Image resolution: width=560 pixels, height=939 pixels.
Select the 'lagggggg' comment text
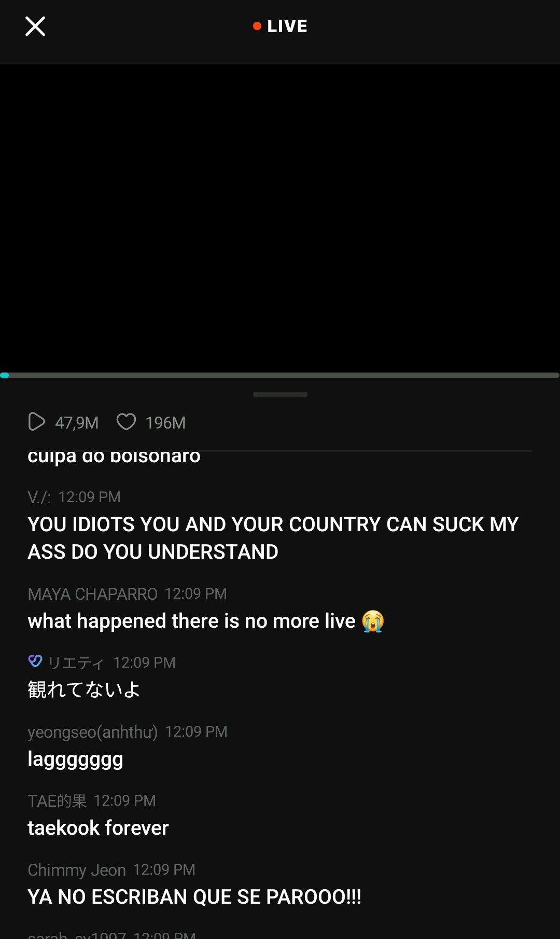coord(75,760)
